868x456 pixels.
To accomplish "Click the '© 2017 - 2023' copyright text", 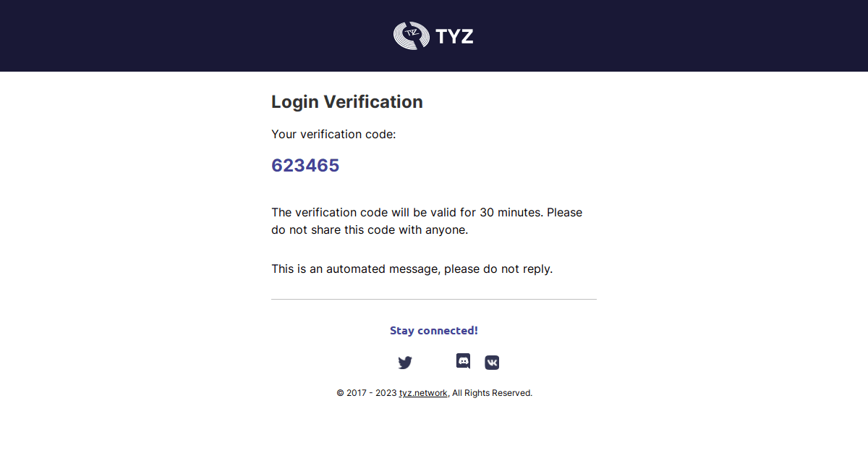I will coord(367,393).
